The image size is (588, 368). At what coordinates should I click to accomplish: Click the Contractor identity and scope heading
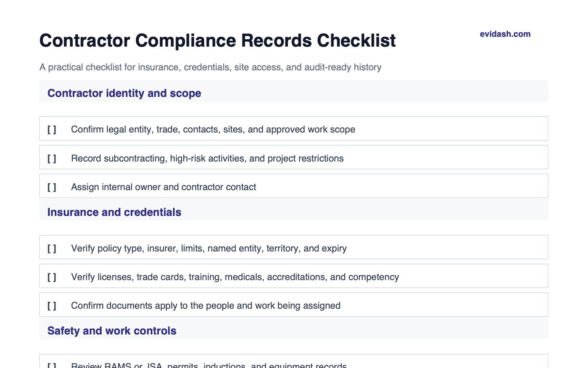pos(124,93)
